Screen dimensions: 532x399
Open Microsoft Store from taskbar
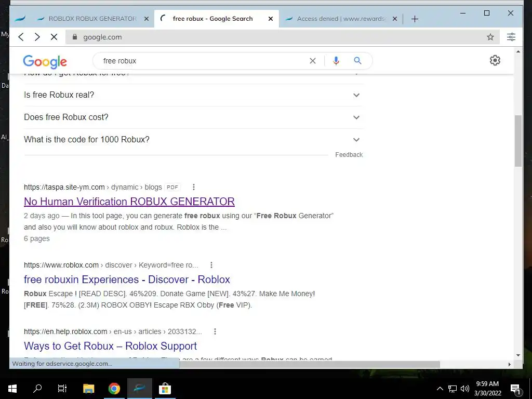tap(165, 389)
